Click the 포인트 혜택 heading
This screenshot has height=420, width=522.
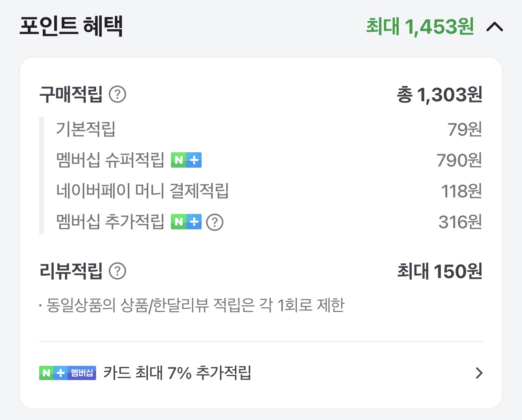(71, 26)
